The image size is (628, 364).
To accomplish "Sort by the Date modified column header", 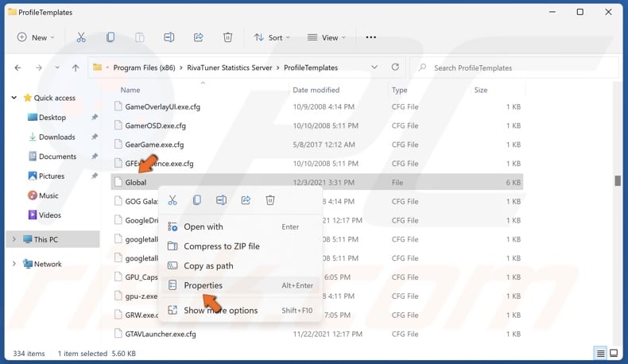I will pos(316,90).
